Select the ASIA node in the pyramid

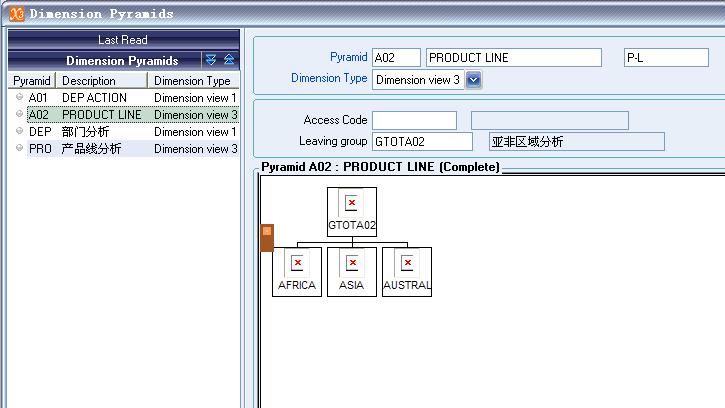351,271
